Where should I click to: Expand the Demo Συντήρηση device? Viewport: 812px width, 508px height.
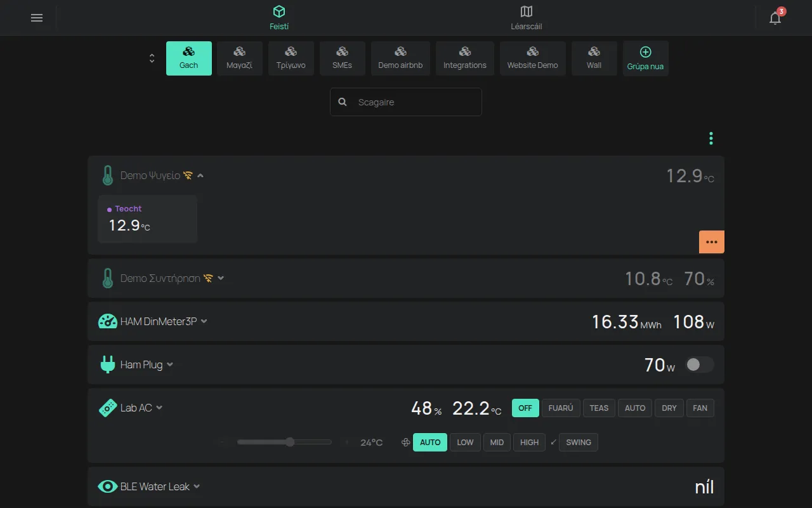pyautogui.click(x=221, y=278)
